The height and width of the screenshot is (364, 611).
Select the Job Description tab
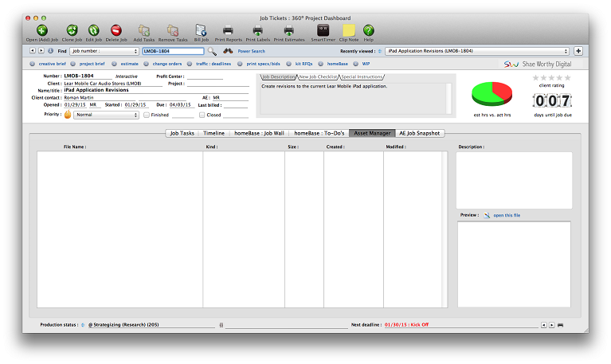(278, 77)
